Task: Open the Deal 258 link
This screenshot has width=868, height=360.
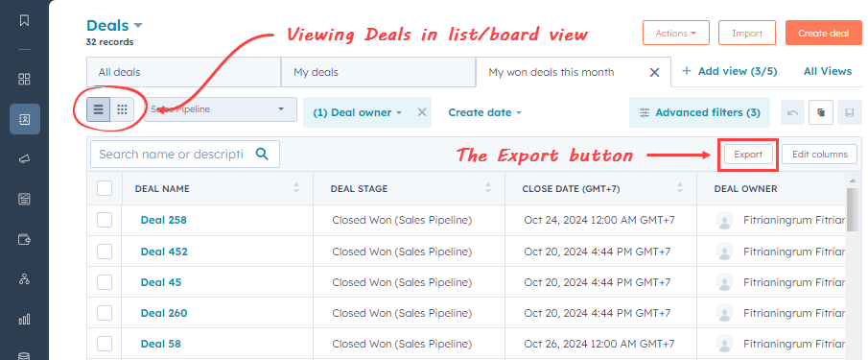Action: click(163, 220)
